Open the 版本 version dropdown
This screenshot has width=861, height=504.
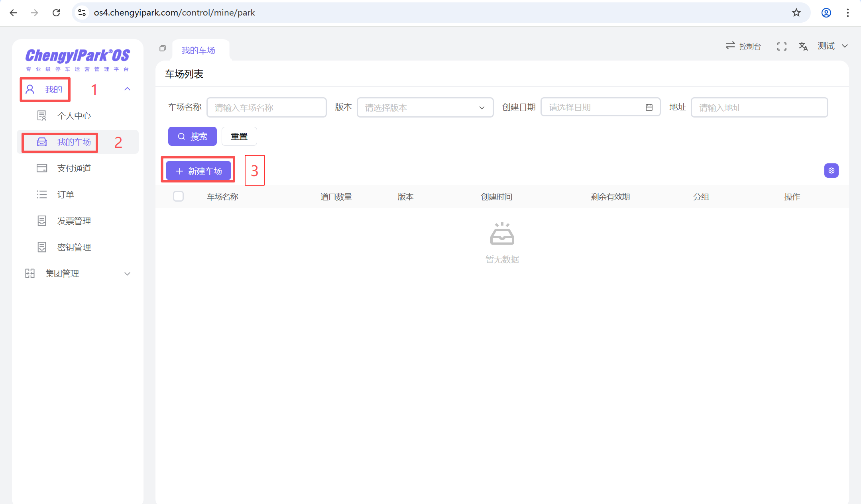[x=425, y=108]
